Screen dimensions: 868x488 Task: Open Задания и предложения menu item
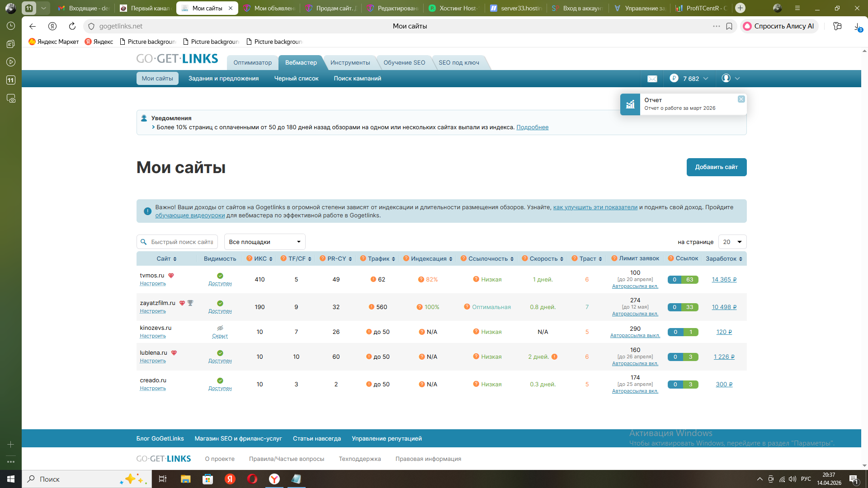pos(223,79)
